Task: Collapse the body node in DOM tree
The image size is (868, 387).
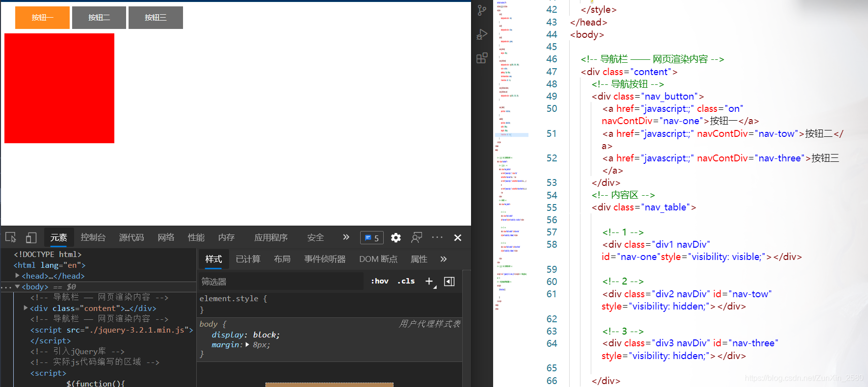Action: (18, 286)
